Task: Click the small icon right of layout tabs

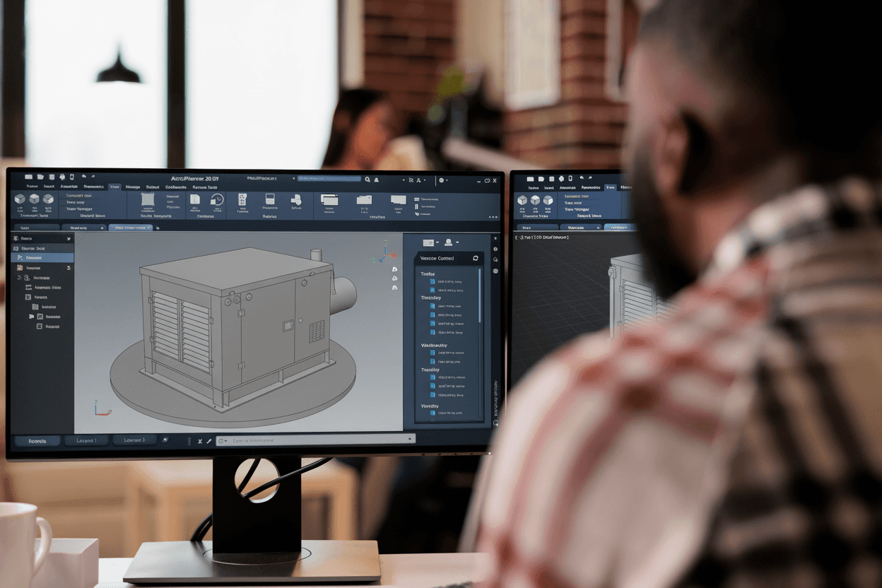Action: [165, 440]
